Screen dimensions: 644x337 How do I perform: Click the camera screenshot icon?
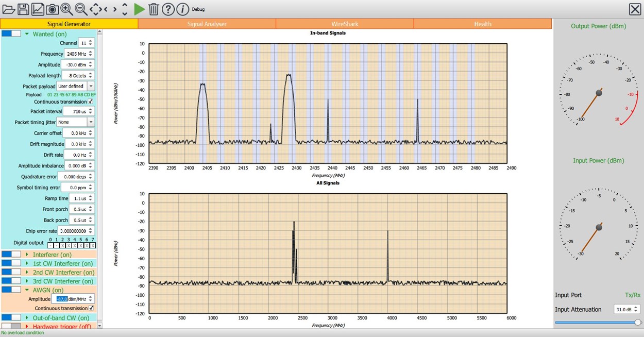tap(52, 9)
